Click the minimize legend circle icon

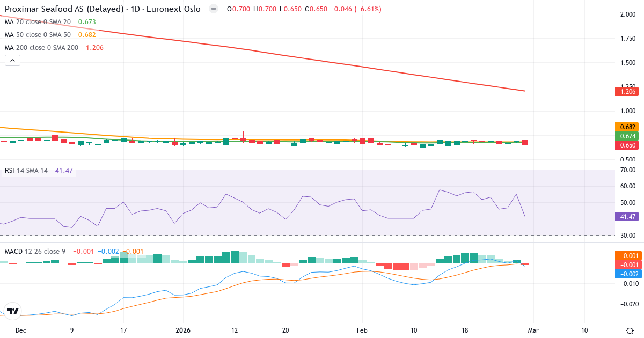[213, 9]
